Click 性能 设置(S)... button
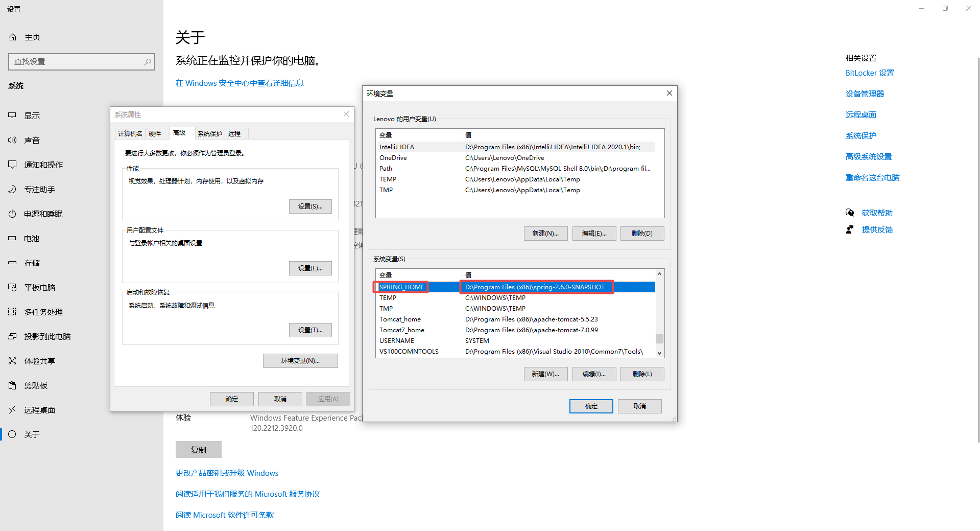Viewport: 980px width, 531px height. (310, 206)
